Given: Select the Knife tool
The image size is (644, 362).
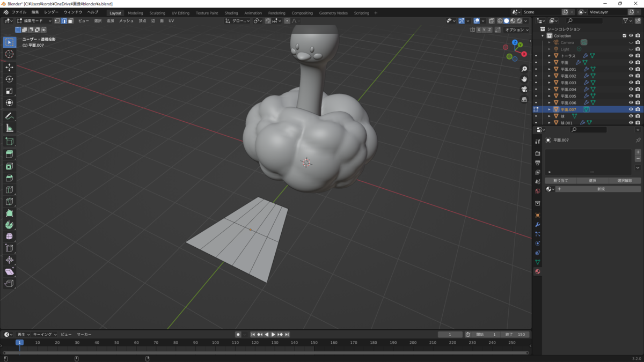Looking at the screenshot, I should click(9, 202).
